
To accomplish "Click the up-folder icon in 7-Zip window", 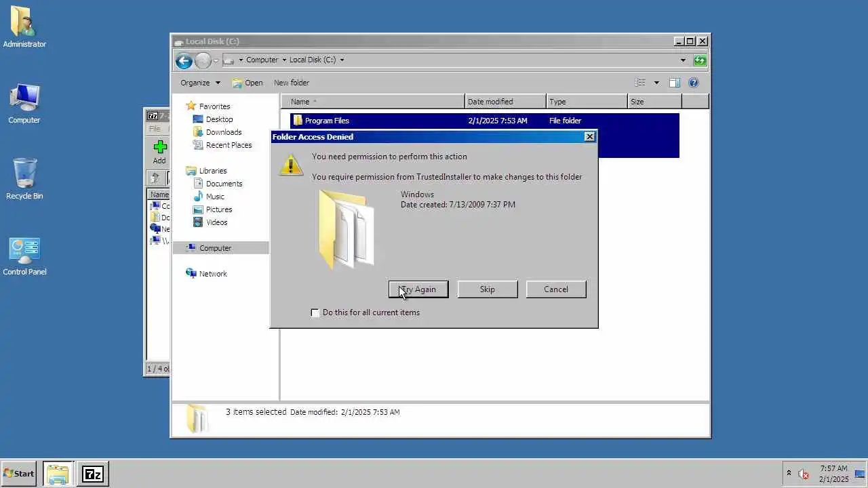I will click(x=155, y=178).
